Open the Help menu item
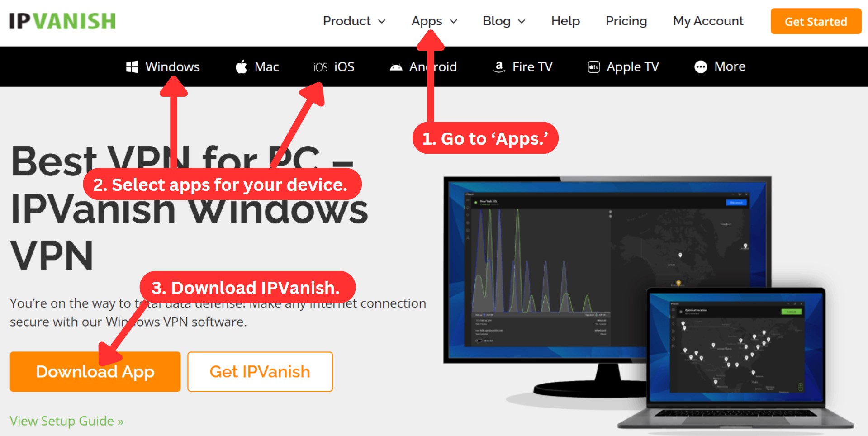This screenshot has width=868, height=436. 565,21
